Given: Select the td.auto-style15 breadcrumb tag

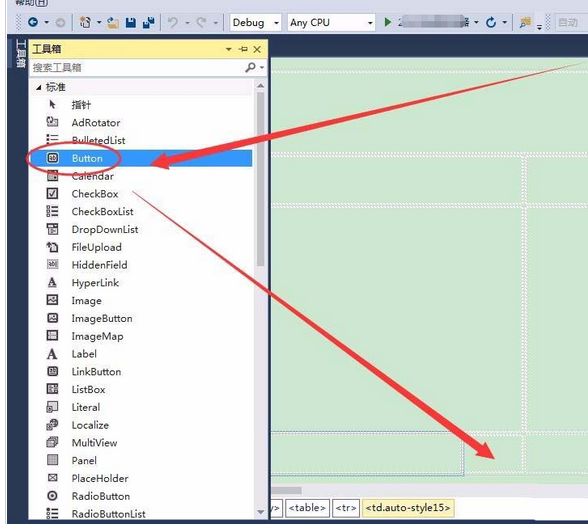Looking at the screenshot, I should (x=408, y=508).
